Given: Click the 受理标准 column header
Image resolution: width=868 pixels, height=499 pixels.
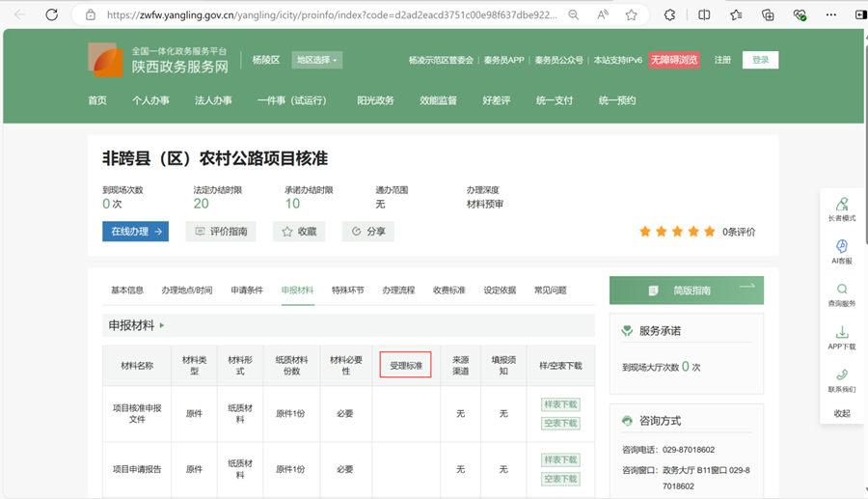Looking at the screenshot, I should (406, 365).
